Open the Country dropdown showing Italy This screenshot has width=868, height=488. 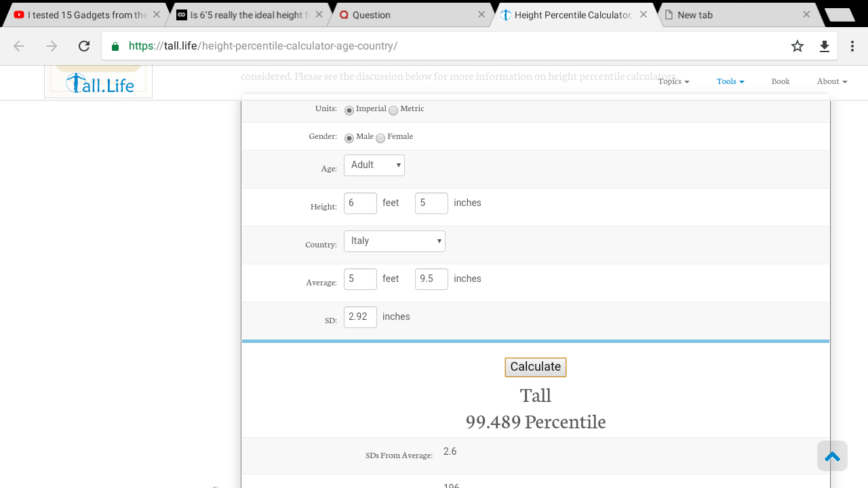pyautogui.click(x=395, y=241)
